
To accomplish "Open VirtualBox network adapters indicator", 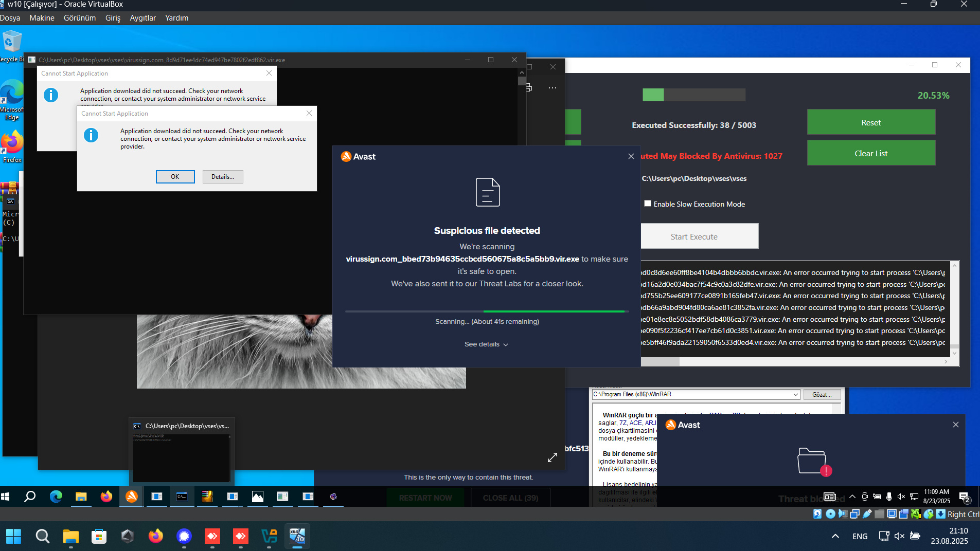I will click(x=855, y=514).
